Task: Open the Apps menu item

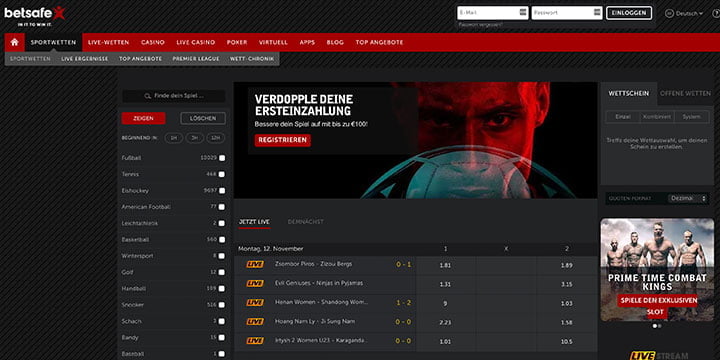Action: tap(307, 42)
